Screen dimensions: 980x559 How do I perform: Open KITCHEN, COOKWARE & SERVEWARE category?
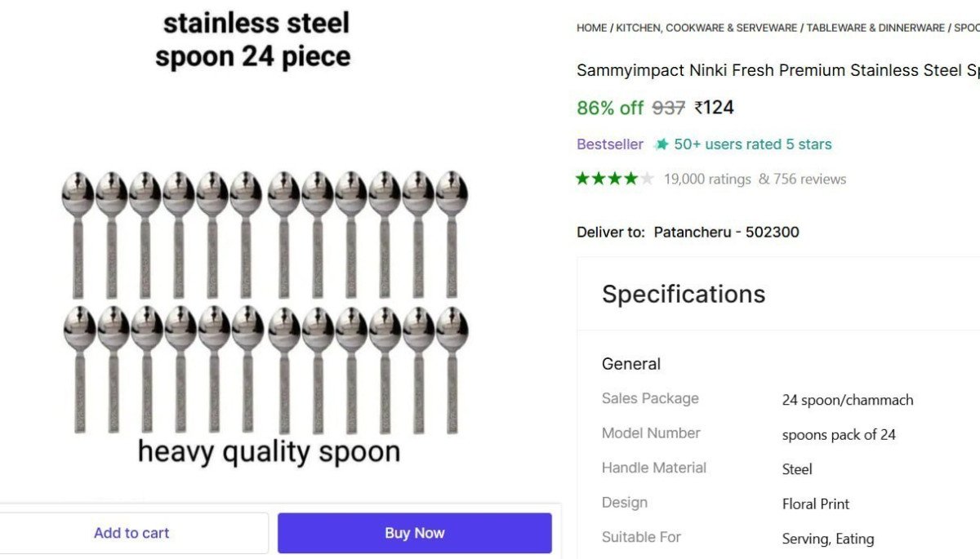coord(703,27)
